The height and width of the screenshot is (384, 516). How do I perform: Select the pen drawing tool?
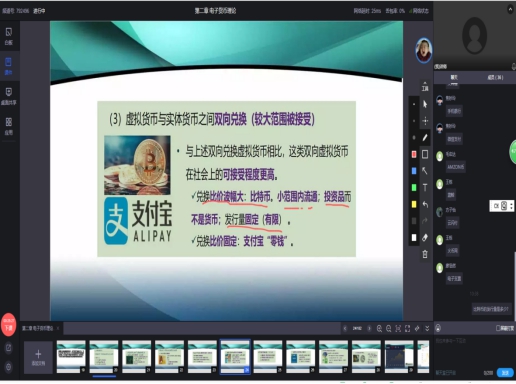(x=425, y=138)
